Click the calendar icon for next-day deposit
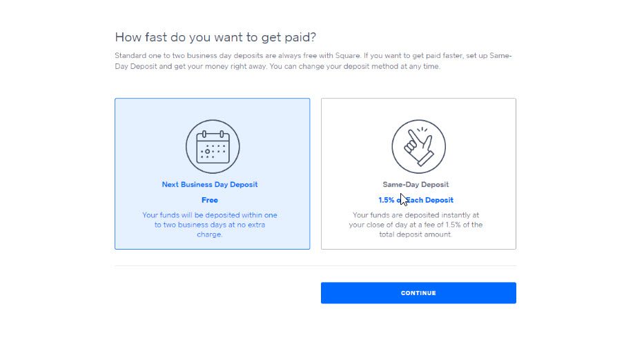Screen dimensions: 644x362 pyautogui.click(x=213, y=147)
